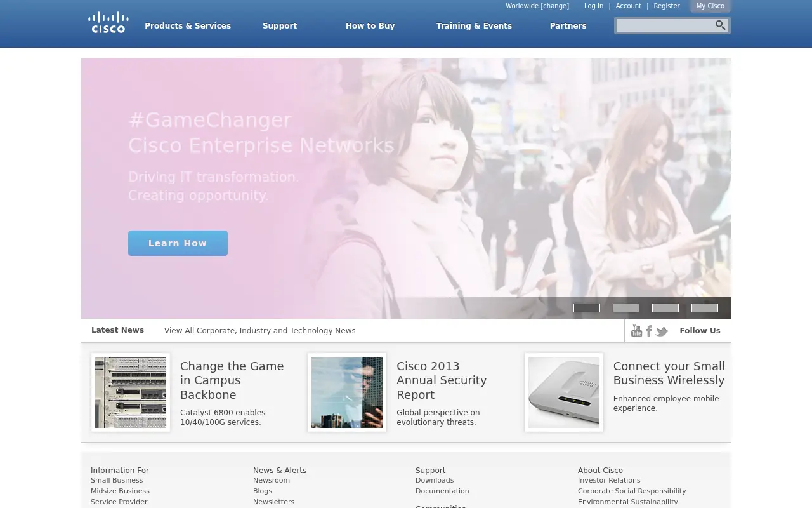View All Corporate, Industry and Technology News
The width and height of the screenshot is (812, 508).
click(259, 331)
